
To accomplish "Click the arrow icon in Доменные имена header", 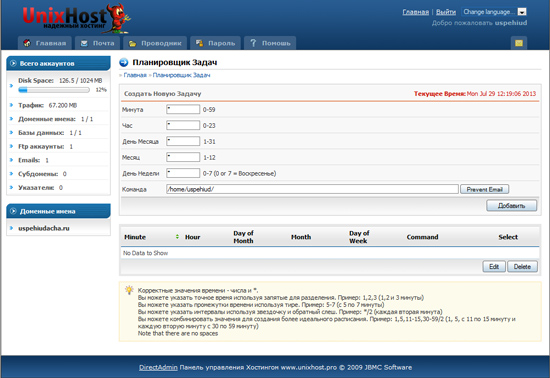I will (13, 211).
